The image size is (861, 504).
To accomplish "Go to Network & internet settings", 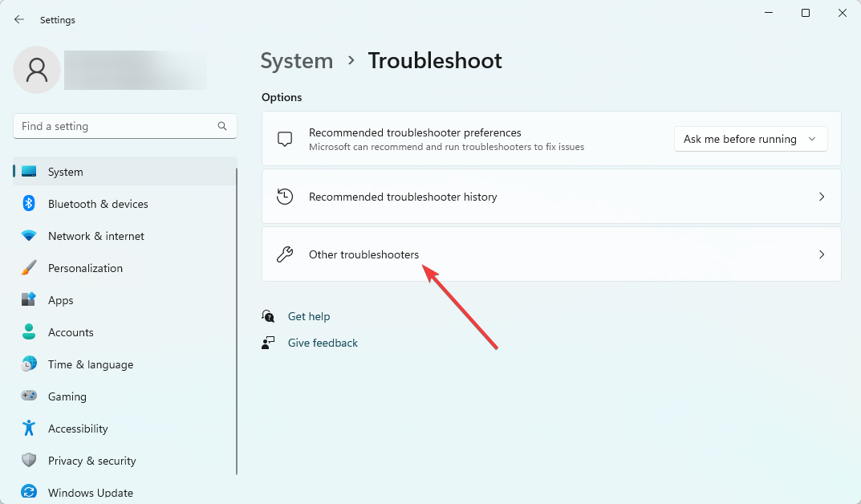I will 124,236.
